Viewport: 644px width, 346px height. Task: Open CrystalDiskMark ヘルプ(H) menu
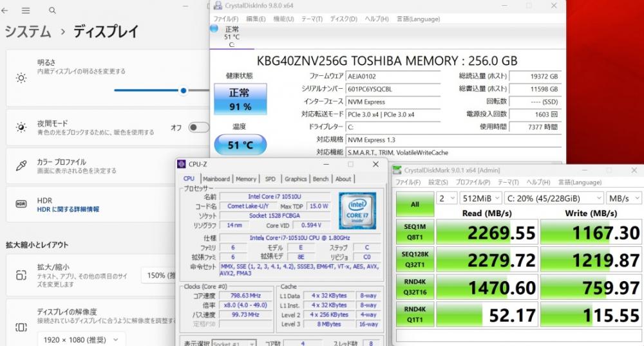[x=538, y=182]
